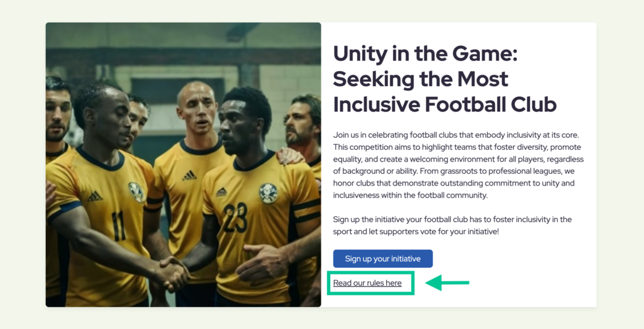This screenshot has height=329, width=644.
Task: Click the club crest on jersey 11
Action: pos(137,191)
